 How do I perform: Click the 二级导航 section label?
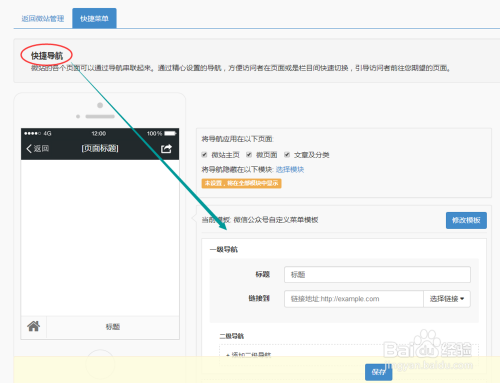(x=231, y=336)
